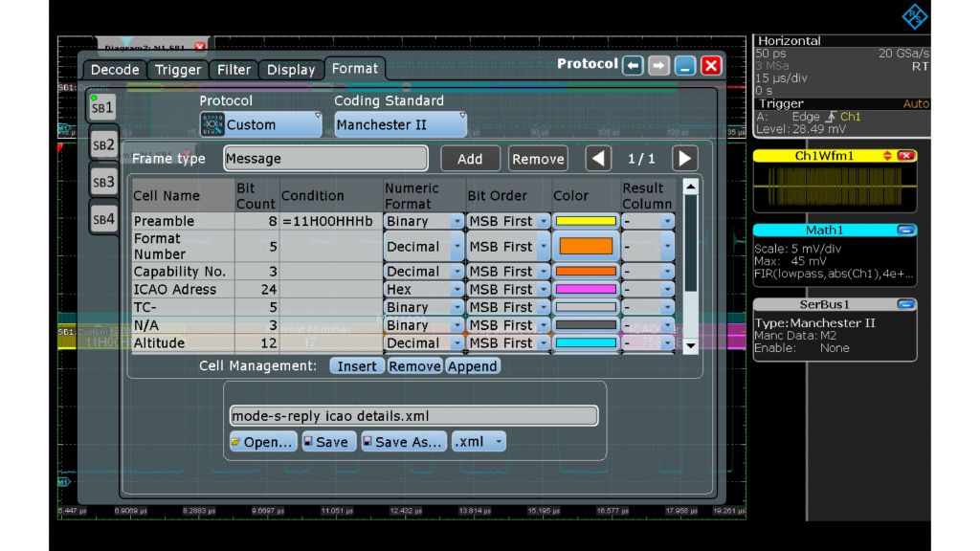
Task: Open Coding Standard Manchester II dropdown
Action: pos(400,124)
